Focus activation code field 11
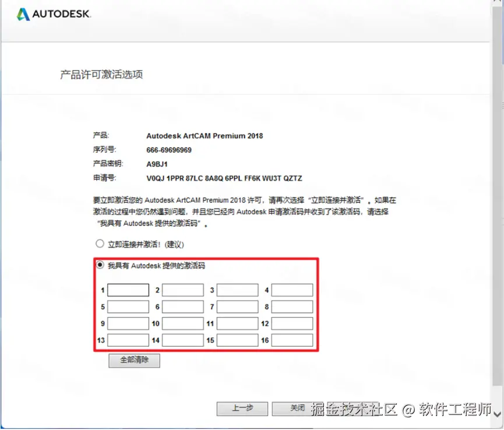504x430 pixels. 237,323
